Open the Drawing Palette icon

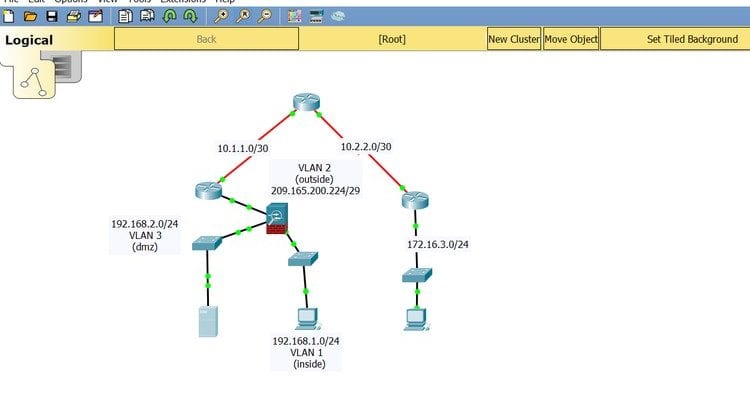295,16
